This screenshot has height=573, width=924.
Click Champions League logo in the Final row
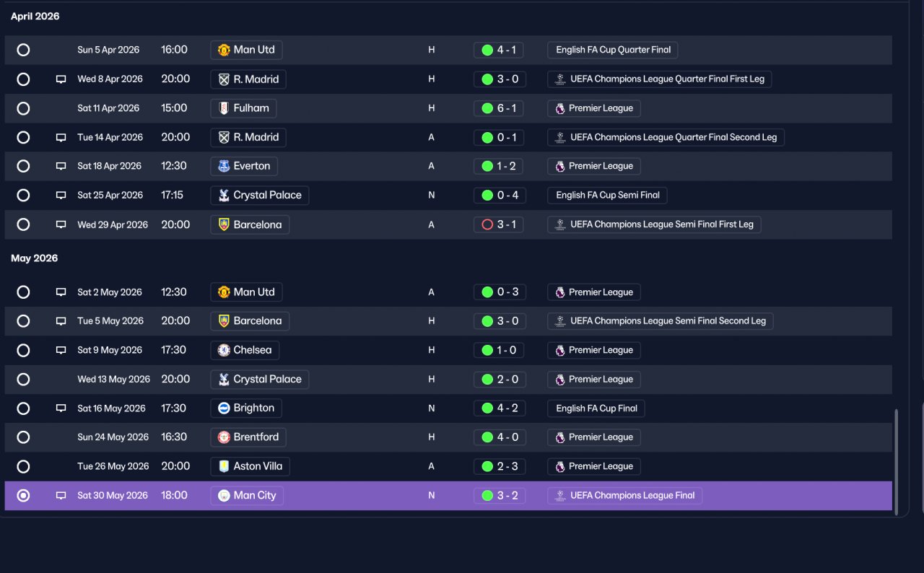560,496
